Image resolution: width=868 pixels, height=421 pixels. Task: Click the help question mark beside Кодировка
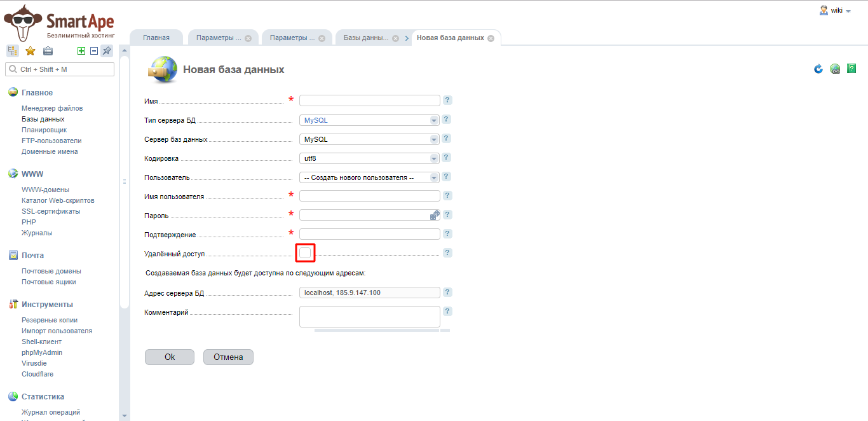(447, 158)
